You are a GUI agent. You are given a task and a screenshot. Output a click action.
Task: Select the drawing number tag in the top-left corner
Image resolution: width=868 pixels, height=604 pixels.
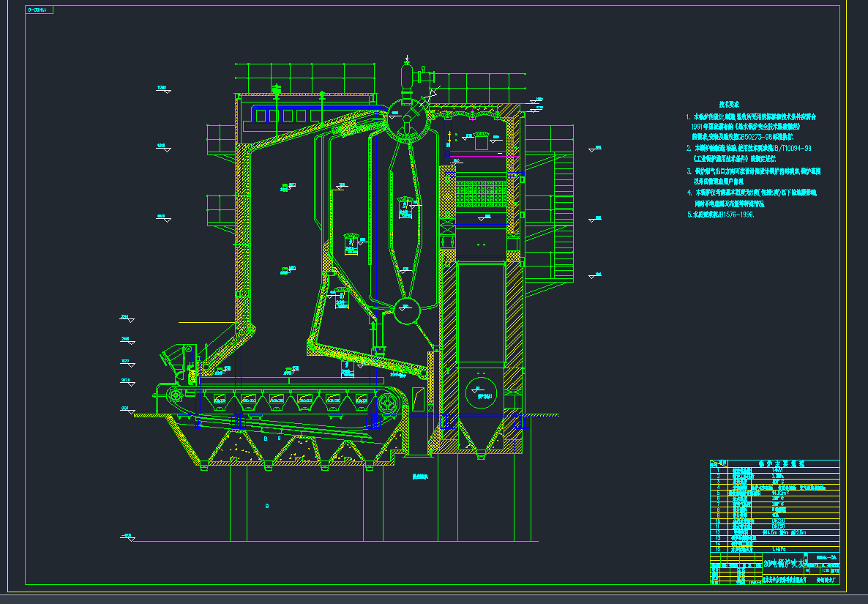click(40, 10)
